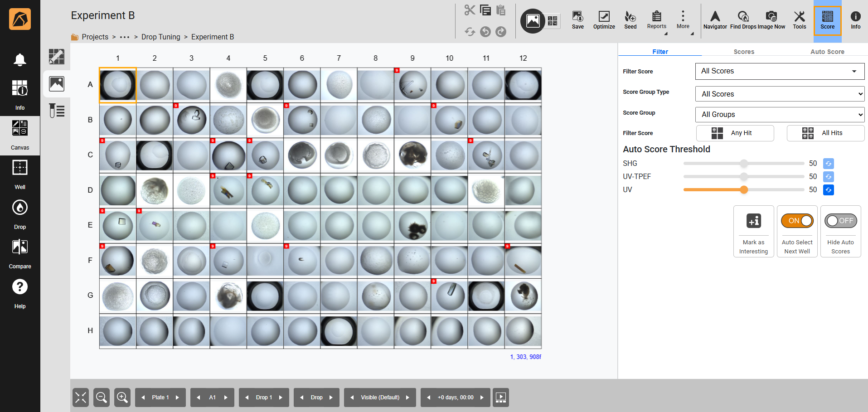Toggle the Any Hit filter

pyautogui.click(x=735, y=133)
